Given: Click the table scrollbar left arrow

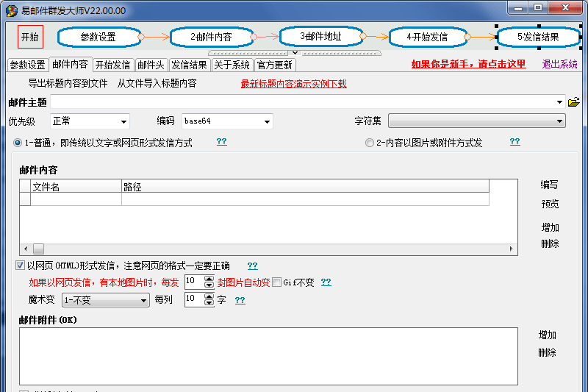Looking at the screenshot, I should coord(26,249).
